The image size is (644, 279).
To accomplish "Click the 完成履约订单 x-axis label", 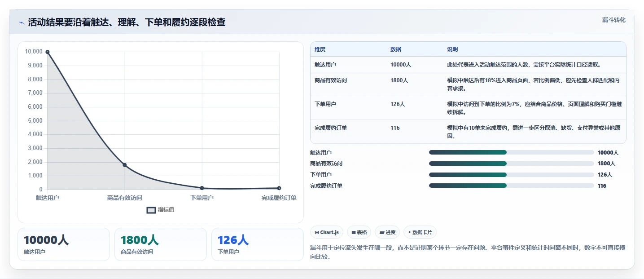I will click(x=279, y=198).
